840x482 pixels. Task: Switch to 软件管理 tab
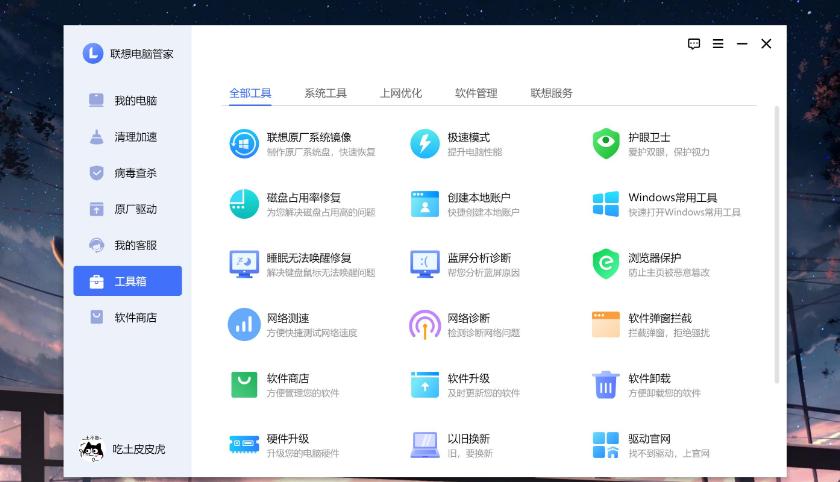point(476,93)
